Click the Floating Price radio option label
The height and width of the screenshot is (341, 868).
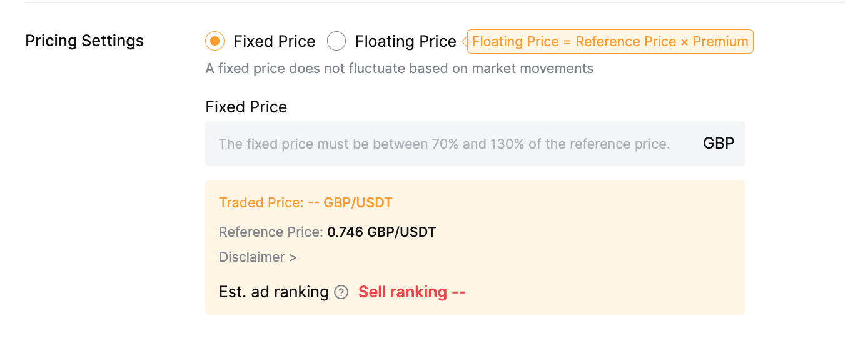(405, 42)
